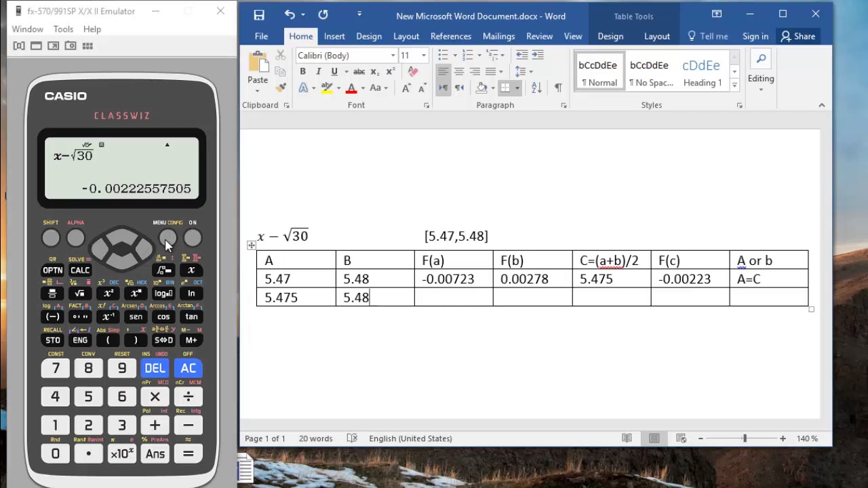Clear all formatting with eraser icon
This screenshot has height=488, width=868.
(x=413, y=72)
